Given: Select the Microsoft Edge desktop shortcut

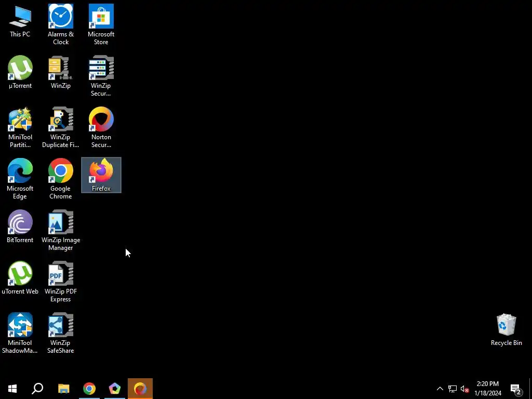Looking at the screenshot, I should click(20, 179).
